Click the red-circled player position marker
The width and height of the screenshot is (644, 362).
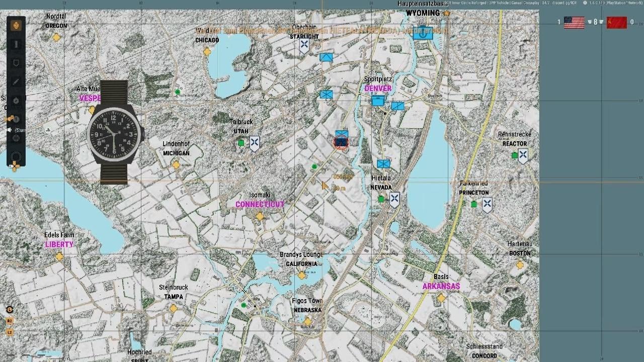[341, 143]
